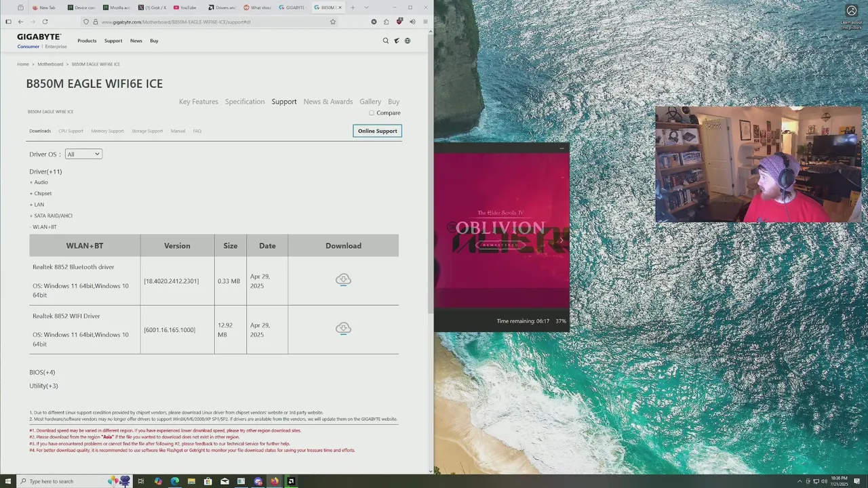
Task: Click the AORUS eagle icon in header
Action: 397,41
